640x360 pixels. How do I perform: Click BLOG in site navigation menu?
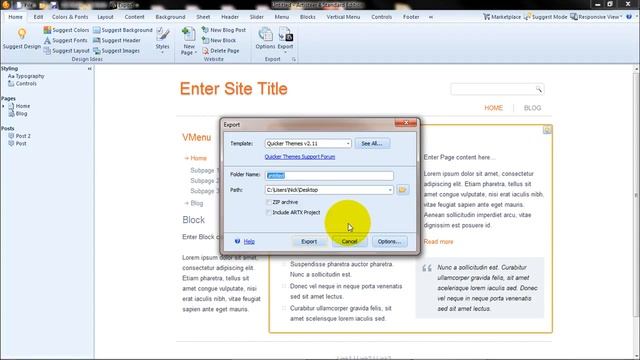tap(532, 108)
